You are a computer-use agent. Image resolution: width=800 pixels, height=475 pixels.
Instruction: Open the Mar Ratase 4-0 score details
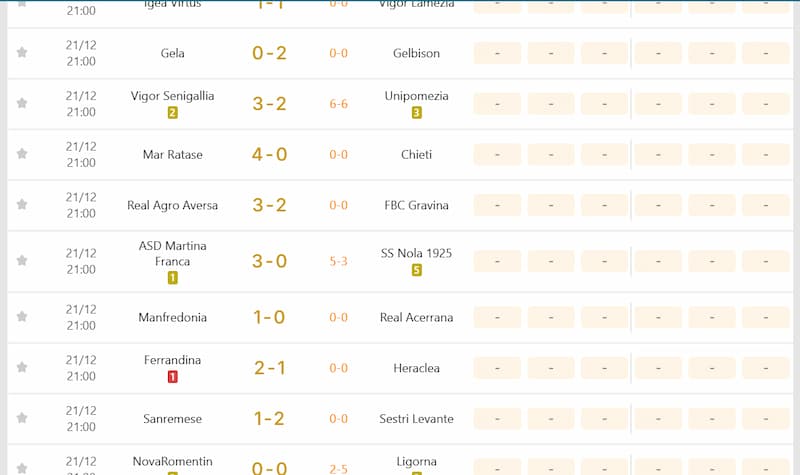point(269,154)
